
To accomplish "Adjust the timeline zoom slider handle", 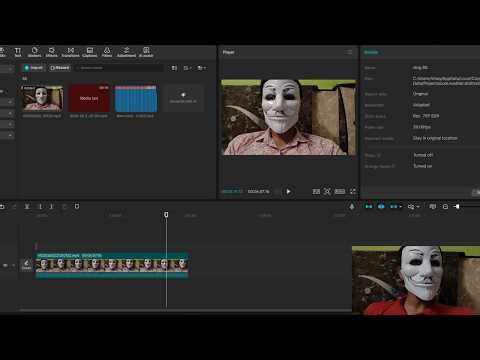I will 457,207.
